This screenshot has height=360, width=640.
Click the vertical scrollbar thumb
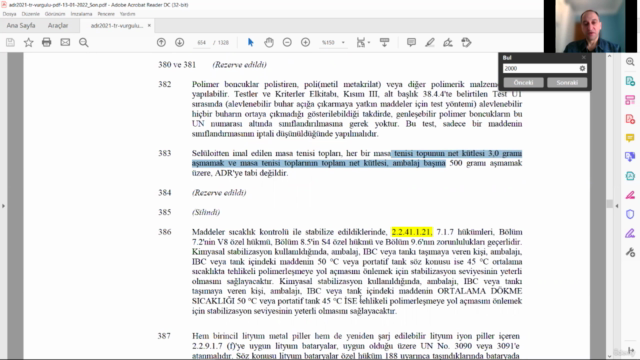[x=609, y=204]
